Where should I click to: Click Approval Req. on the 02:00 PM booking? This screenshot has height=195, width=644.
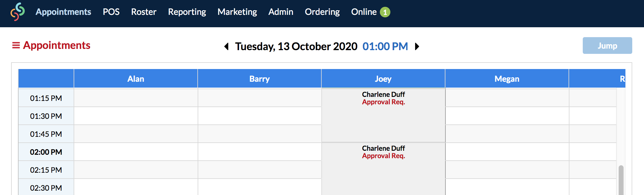(384, 156)
